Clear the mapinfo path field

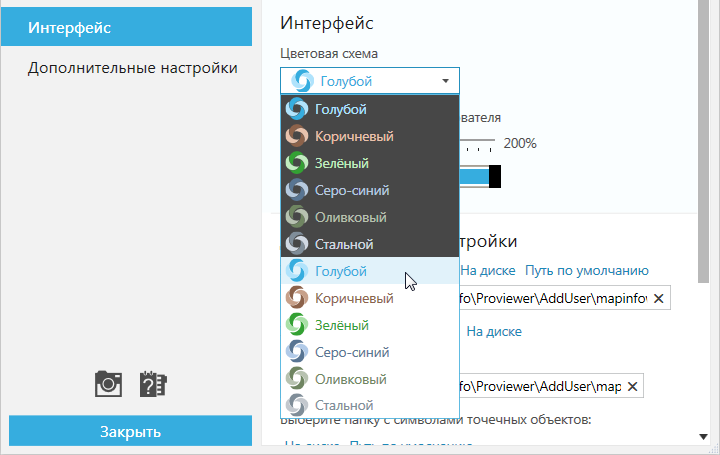pyautogui.click(x=658, y=298)
